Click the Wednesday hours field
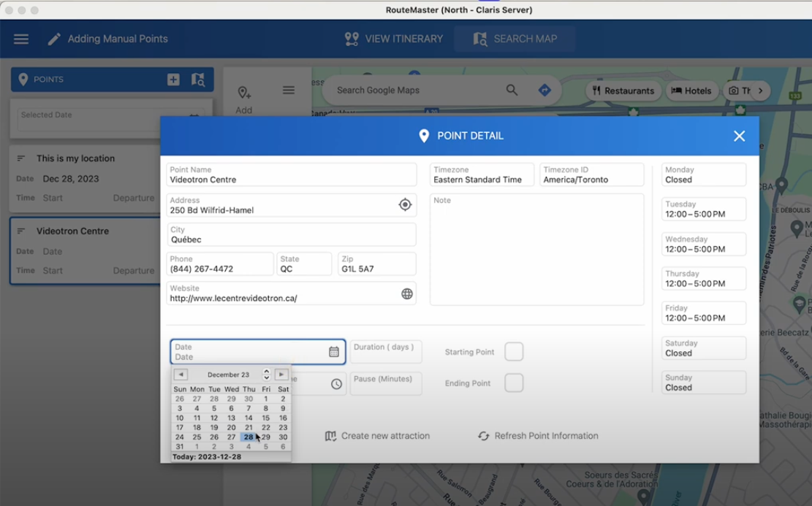The height and width of the screenshot is (506, 812). [x=703, y=244]
